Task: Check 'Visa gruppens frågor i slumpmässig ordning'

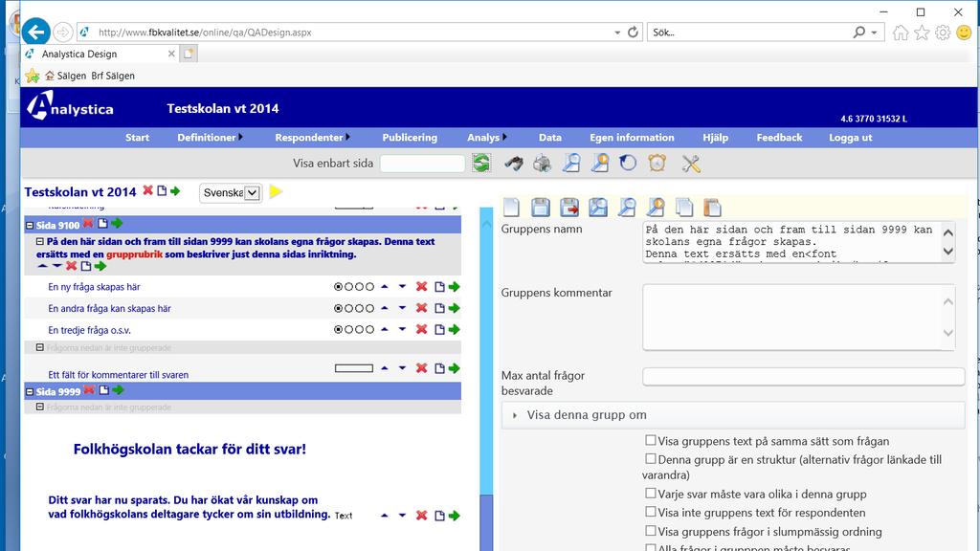Action: [651, 531]
